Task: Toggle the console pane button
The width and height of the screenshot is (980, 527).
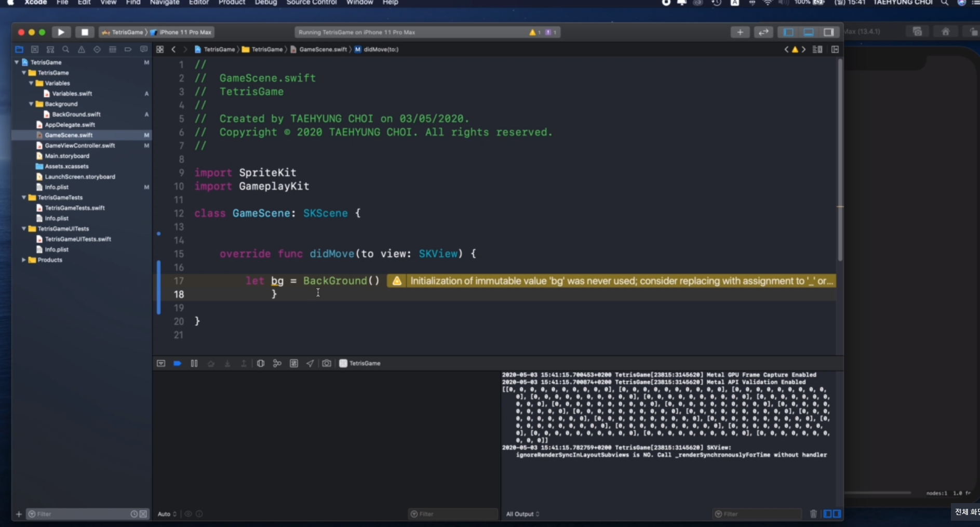Action: point(837,514)
